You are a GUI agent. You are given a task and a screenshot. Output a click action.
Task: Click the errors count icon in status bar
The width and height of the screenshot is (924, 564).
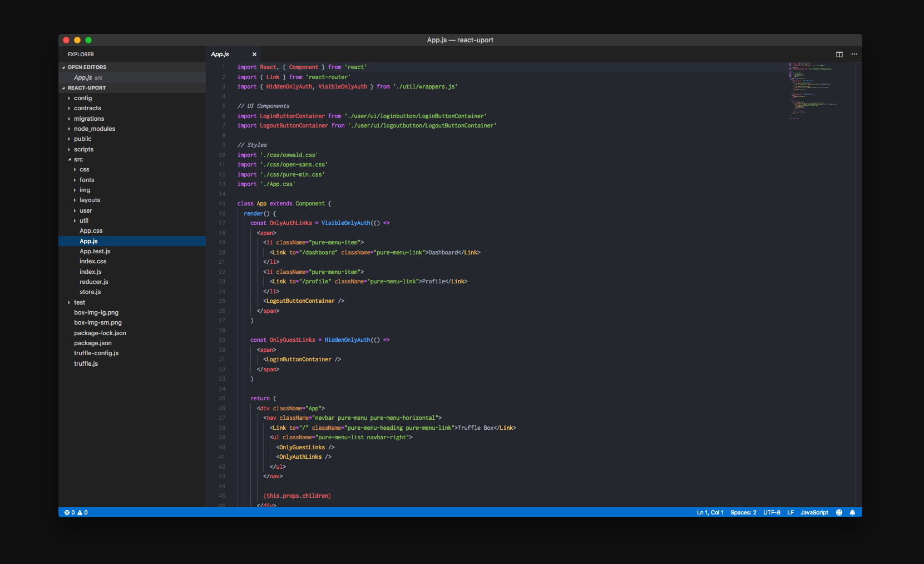[67, 513]
